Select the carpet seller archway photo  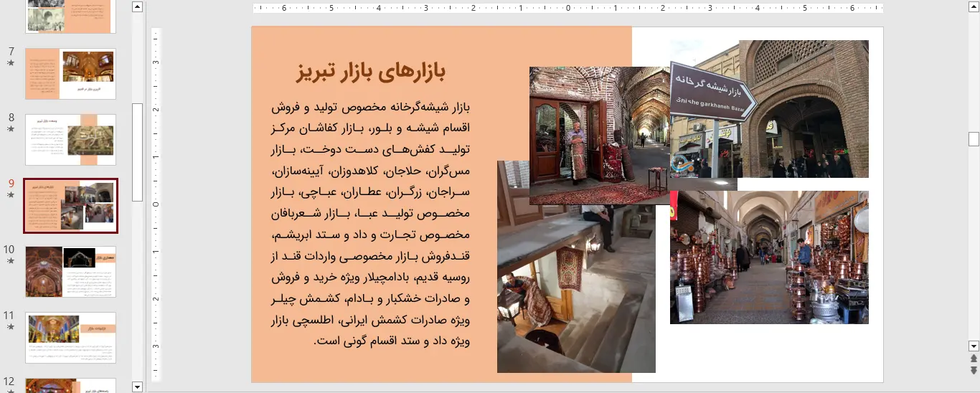point(600,136)
